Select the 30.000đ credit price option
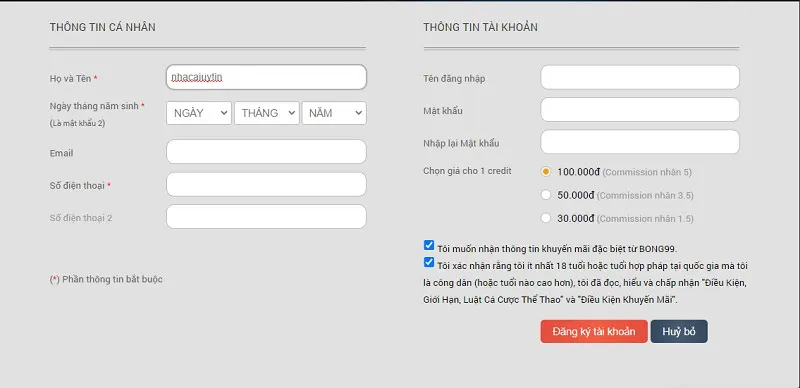Image resolution: width=800 pixels, height=388 pixels. point(546,219)
